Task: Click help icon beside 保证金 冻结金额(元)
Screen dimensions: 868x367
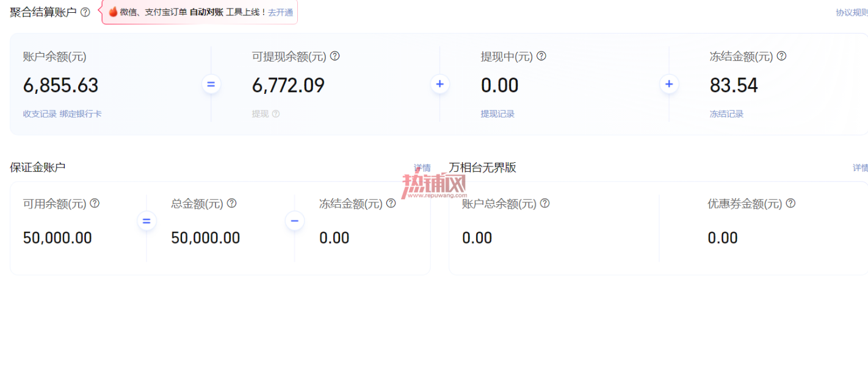Action: [391, 203]
